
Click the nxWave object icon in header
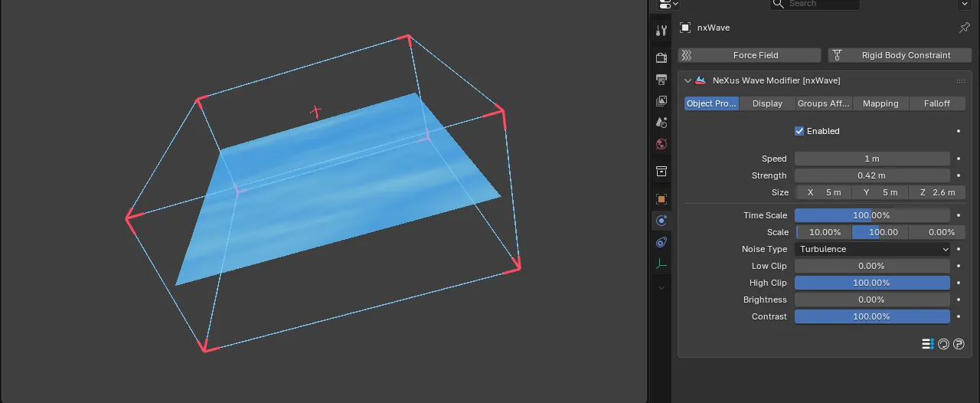pos(685,28)
